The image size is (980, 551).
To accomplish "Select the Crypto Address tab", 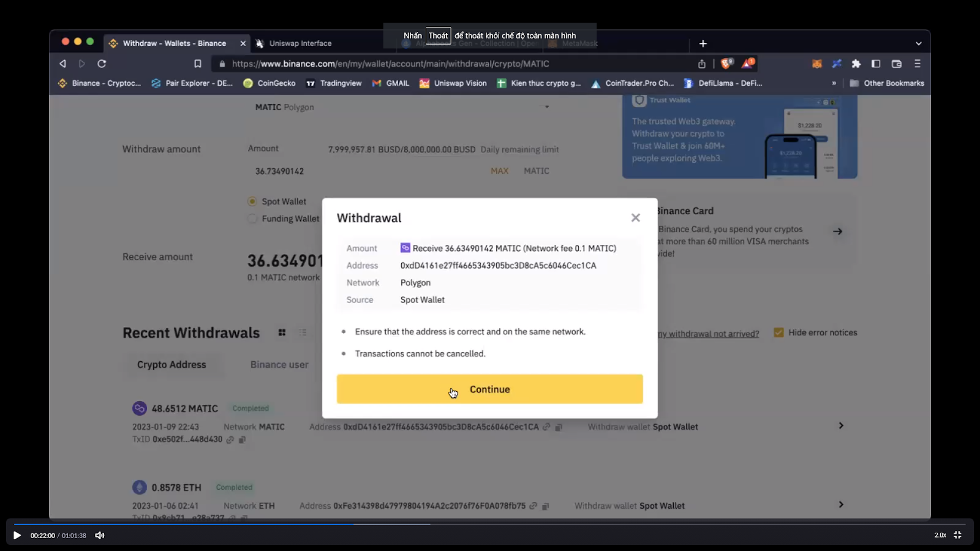I will (x=171, y=364).
